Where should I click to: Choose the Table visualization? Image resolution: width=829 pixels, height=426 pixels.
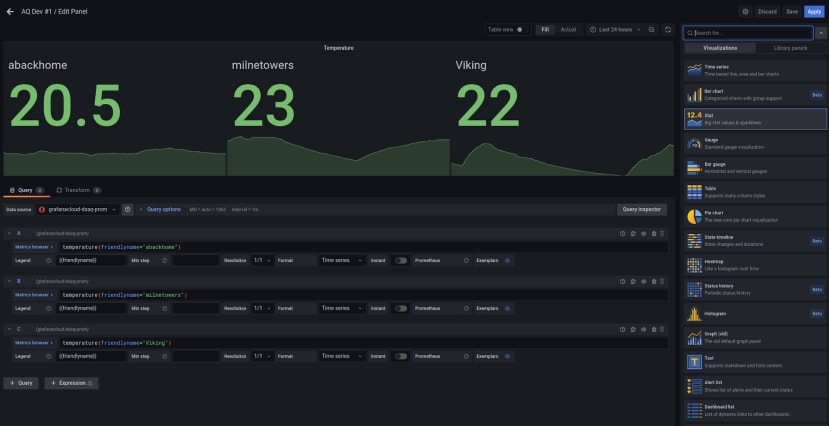(x=755, y=192)
